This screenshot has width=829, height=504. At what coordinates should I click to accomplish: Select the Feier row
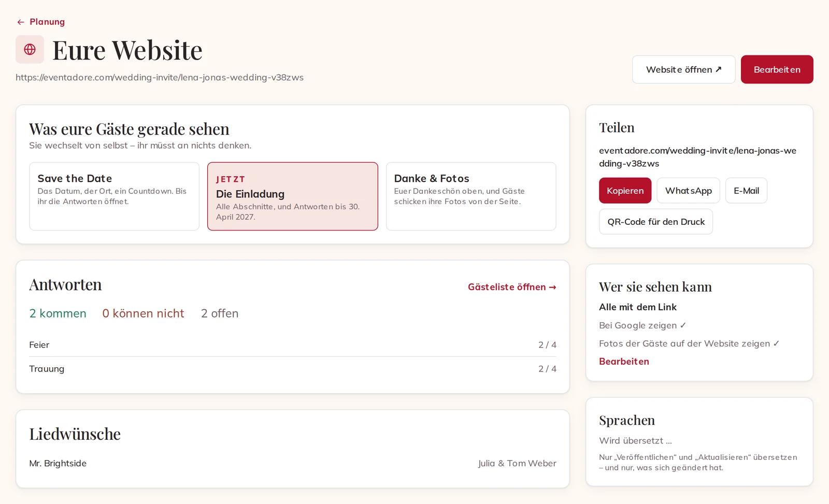point(293,345)
